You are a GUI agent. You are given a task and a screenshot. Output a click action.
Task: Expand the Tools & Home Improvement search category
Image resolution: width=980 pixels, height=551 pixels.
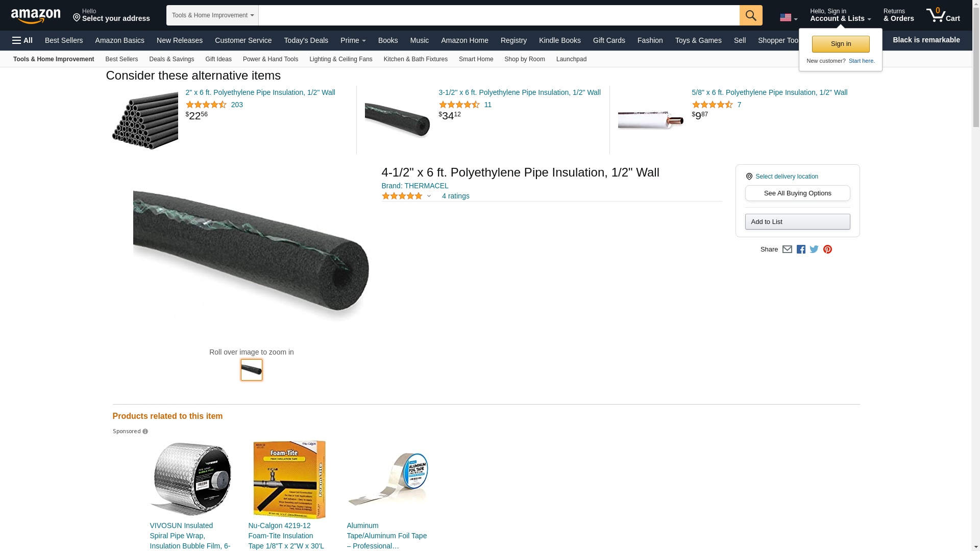(212, 15)
